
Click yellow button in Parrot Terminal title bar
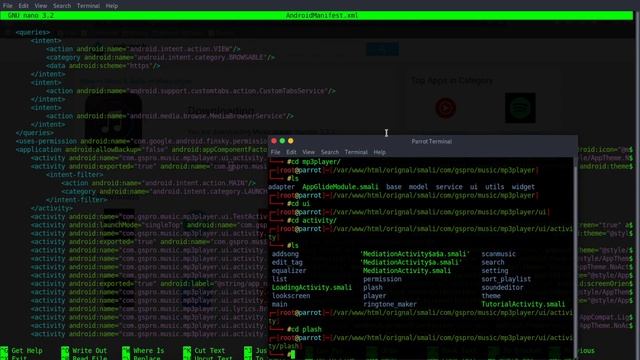(x=291, y=141)
